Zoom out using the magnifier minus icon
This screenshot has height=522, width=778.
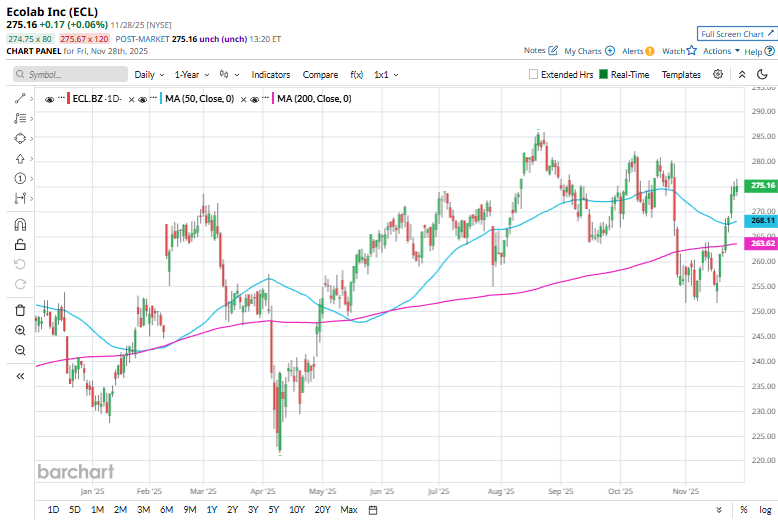(20, 350)
